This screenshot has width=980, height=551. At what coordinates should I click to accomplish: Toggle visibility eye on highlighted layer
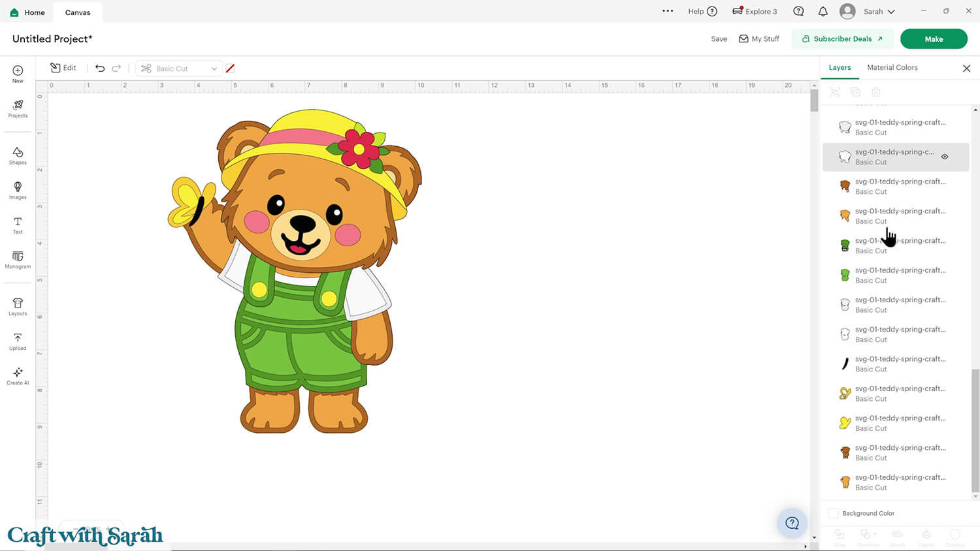click(945, 157)
